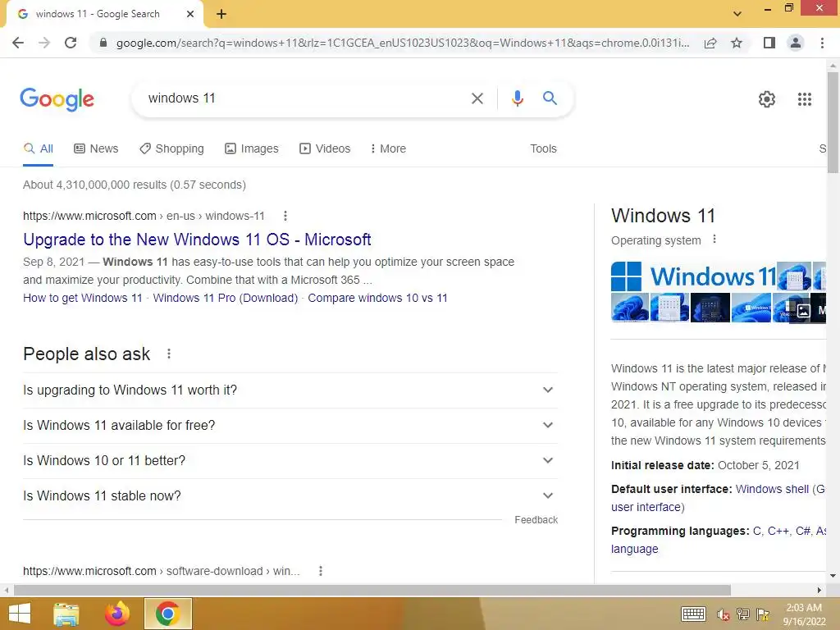This screenshot has height=630, width=840.
Task: Expand "Is Windows 11 available for free?"
Action: pos(290,426)
